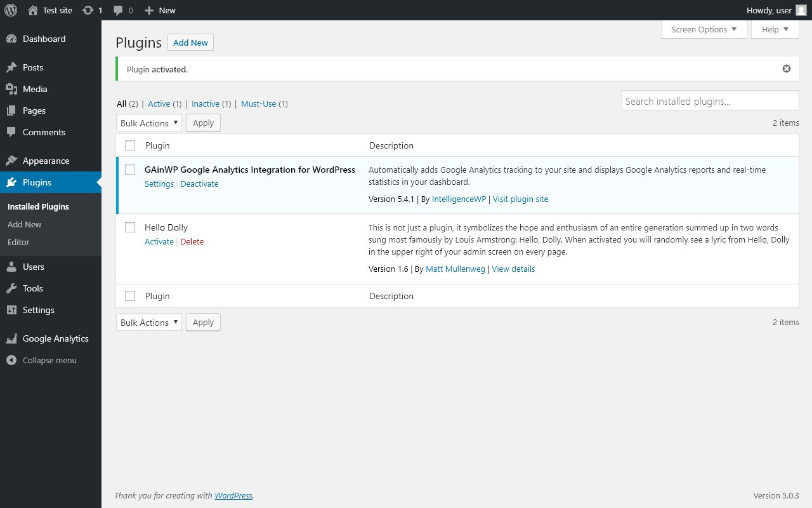Open the Pages menu item
The image size is (812, 508).
[51, 110]
